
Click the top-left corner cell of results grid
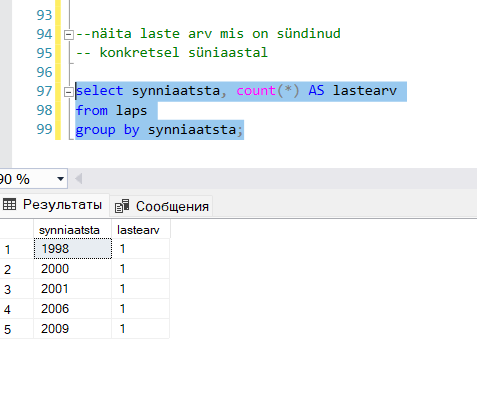(x=16, y=230)
